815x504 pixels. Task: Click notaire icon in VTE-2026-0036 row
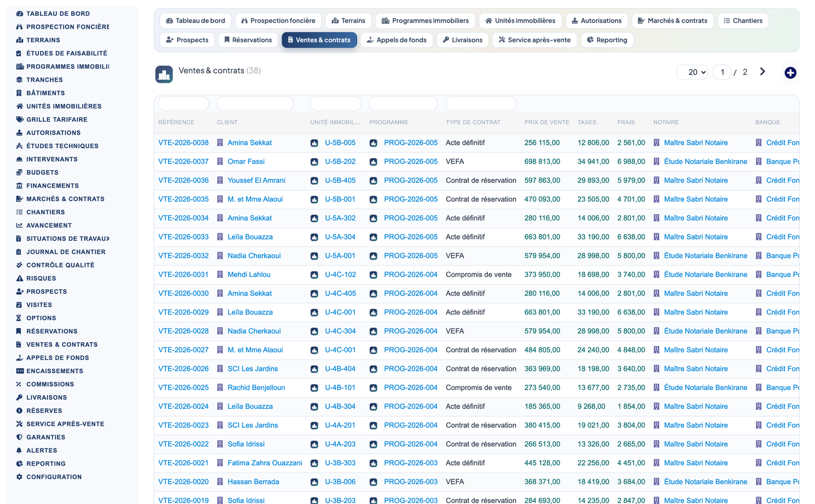point(657,180)
